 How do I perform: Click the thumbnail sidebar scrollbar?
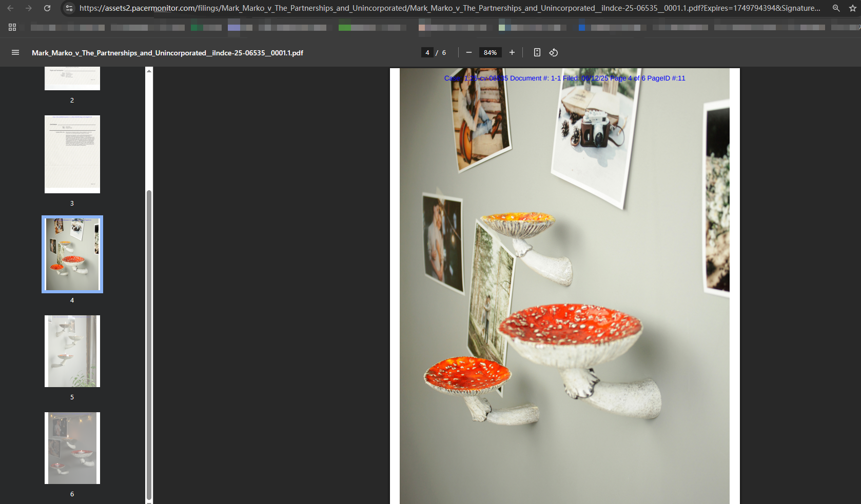point(149,345)
